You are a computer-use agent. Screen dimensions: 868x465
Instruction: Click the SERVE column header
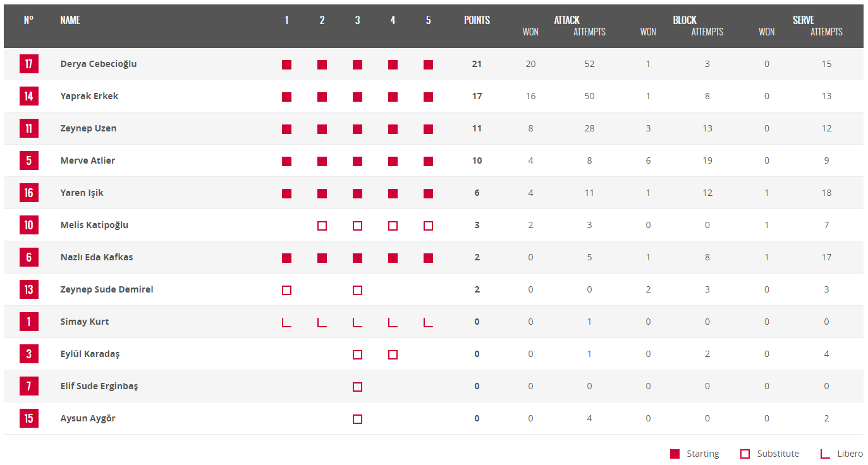(804, 20)
